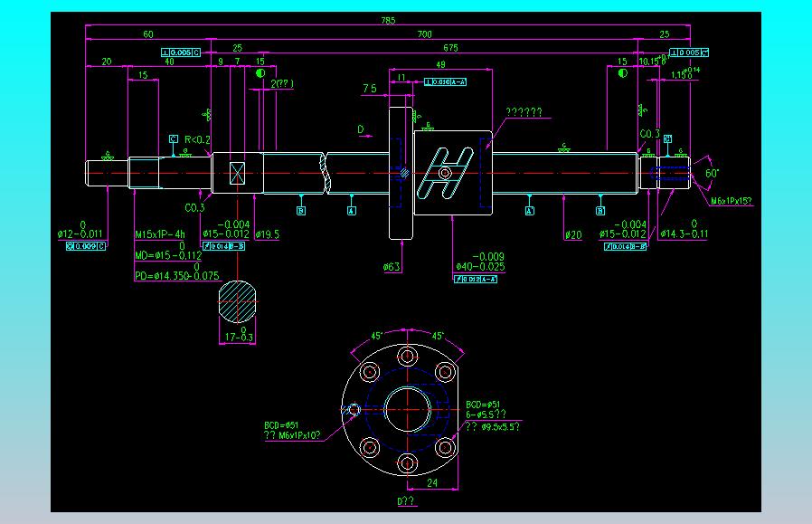The width and height of the screenshot is (812, 524).
Task: Click the 10.15 dimension text
Action: click(649, 62)
